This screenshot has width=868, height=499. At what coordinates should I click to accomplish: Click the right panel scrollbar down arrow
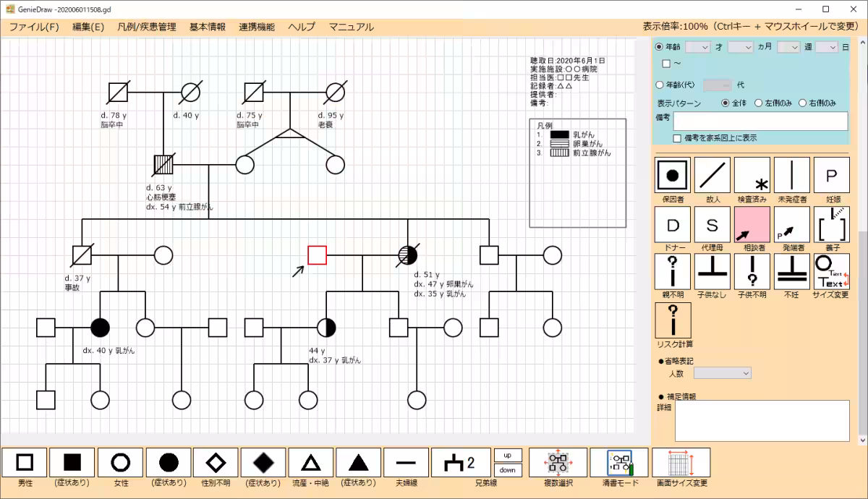pyautogui.click(x=863, y=439)
